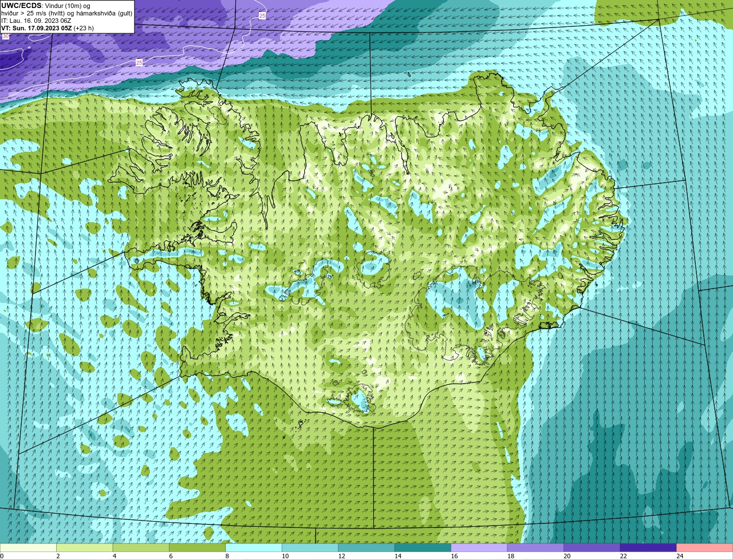733x560 pixels.
Task: Click the valid time "VT: Sun. 17.09.2023 05Z (+23 h)"
Action: coord(48,28)
